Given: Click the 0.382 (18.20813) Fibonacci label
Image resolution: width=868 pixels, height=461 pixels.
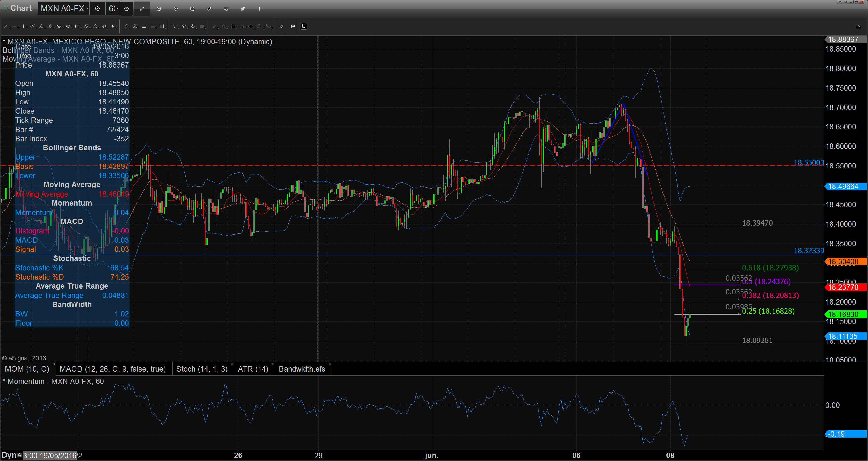Looking at the screenshot, I should click(x=770, y=296).
